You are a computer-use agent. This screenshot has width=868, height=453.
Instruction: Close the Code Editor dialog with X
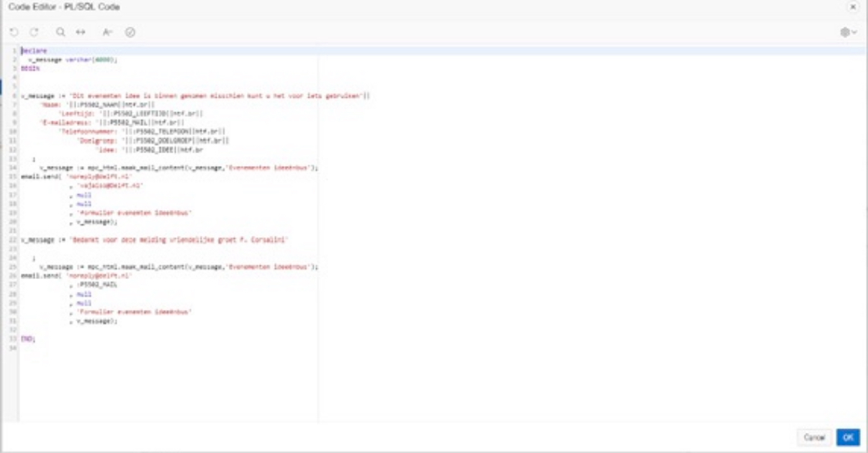(x=854, y=6)
